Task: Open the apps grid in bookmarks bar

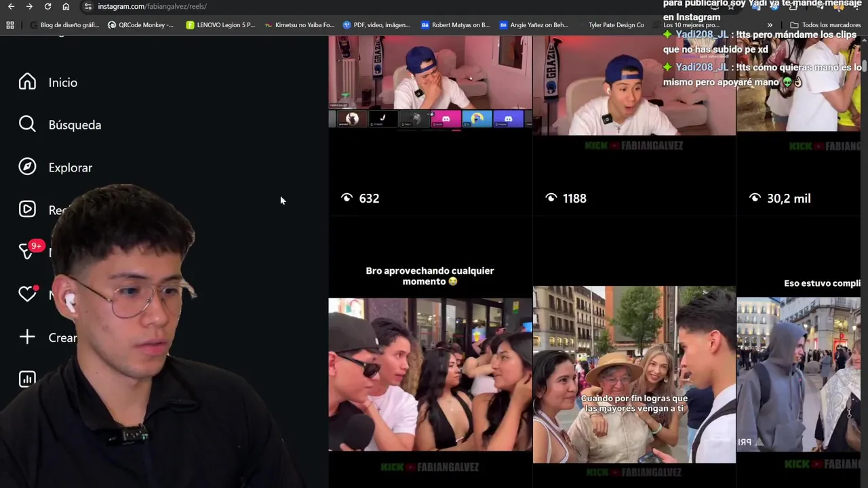Action: tap(10, 25)
